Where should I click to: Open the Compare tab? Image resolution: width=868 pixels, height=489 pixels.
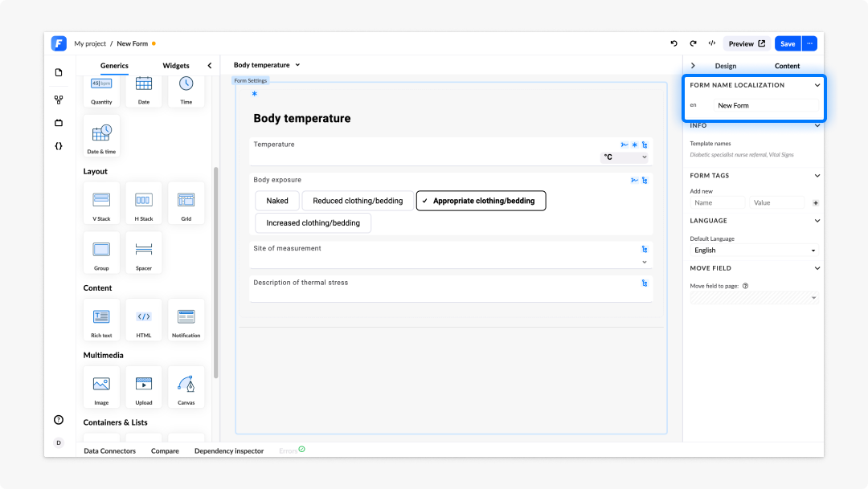pos(165,450)
